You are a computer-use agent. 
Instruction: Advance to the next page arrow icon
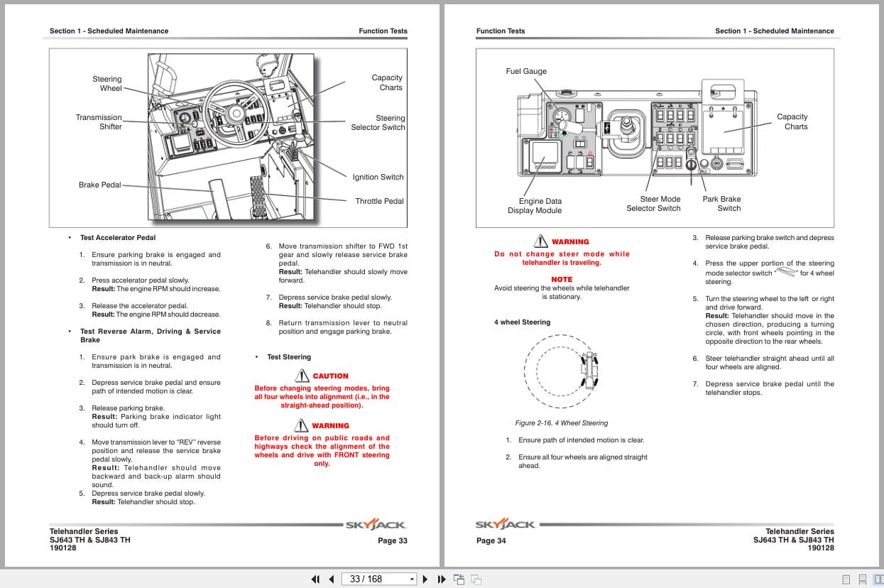pyautogui.click(x=425, y=579)
